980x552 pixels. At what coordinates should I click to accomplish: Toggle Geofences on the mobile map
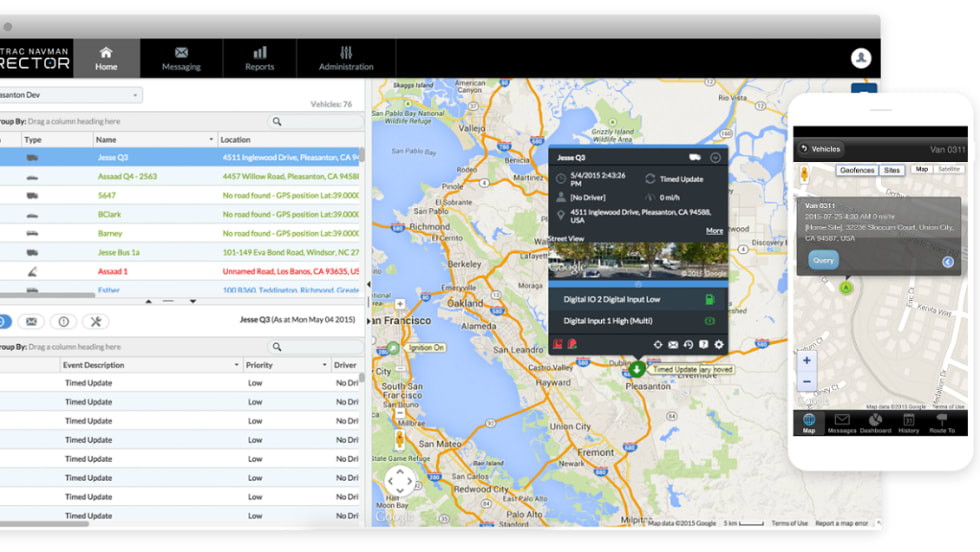click(x=856, y=170)
